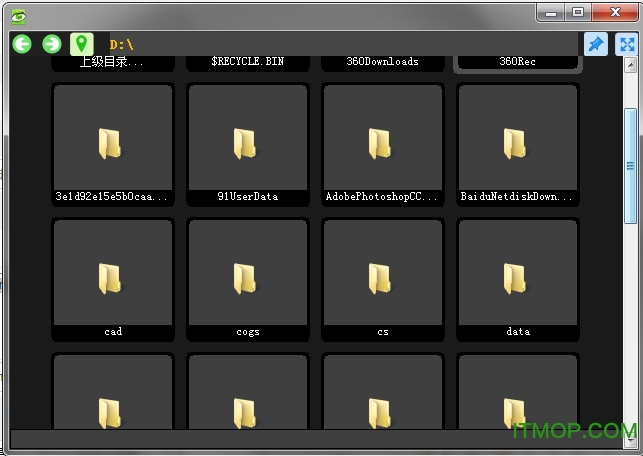Open the 91UserData folder

(248, 144)
